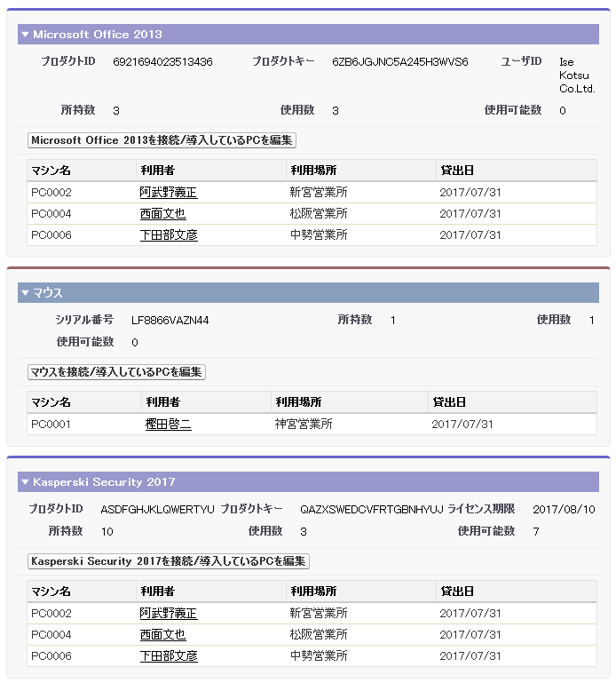The image size is (616, 683).
Task: Click PC0004 in the Microsoft Office table
Action: pos(51,213)
